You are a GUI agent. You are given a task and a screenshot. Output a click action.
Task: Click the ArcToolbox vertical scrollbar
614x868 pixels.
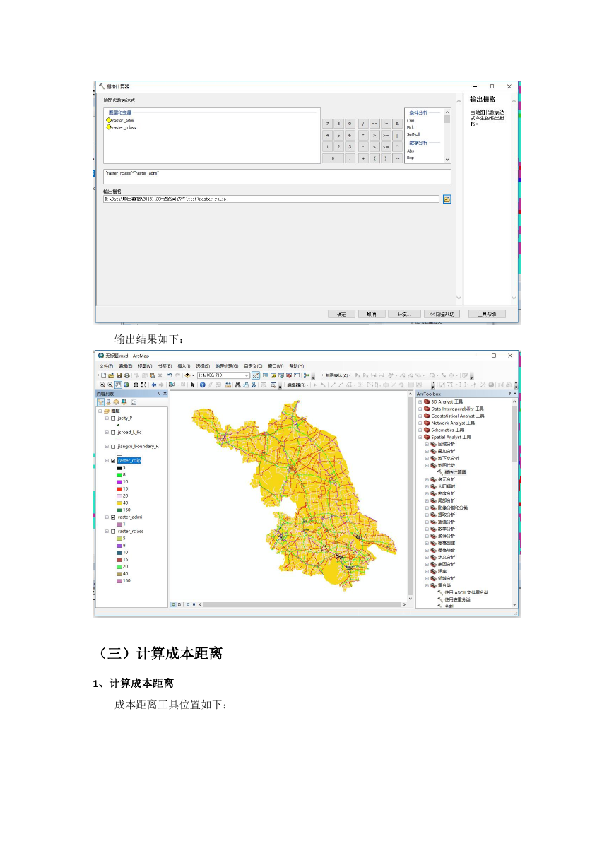[x=514, y=502]
